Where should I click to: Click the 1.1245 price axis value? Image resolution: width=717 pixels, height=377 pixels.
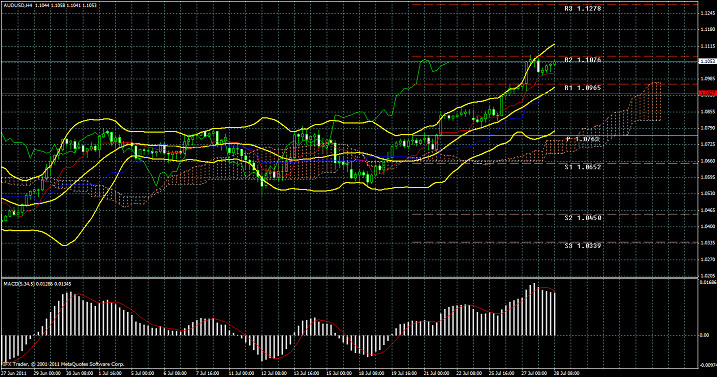tap(707, 13)
